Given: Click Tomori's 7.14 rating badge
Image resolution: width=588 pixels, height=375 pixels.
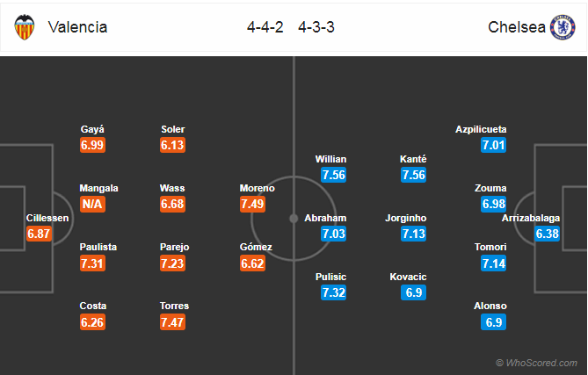Looking at the screenshot, I should (x=493, y=263).
